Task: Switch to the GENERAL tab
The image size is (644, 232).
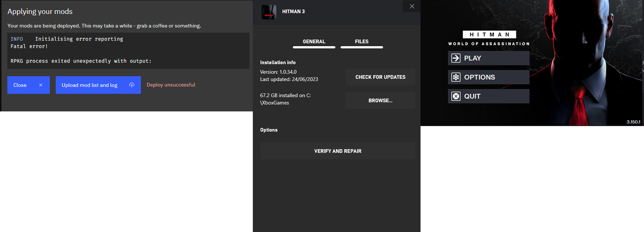Action: [x=314, y=42]
